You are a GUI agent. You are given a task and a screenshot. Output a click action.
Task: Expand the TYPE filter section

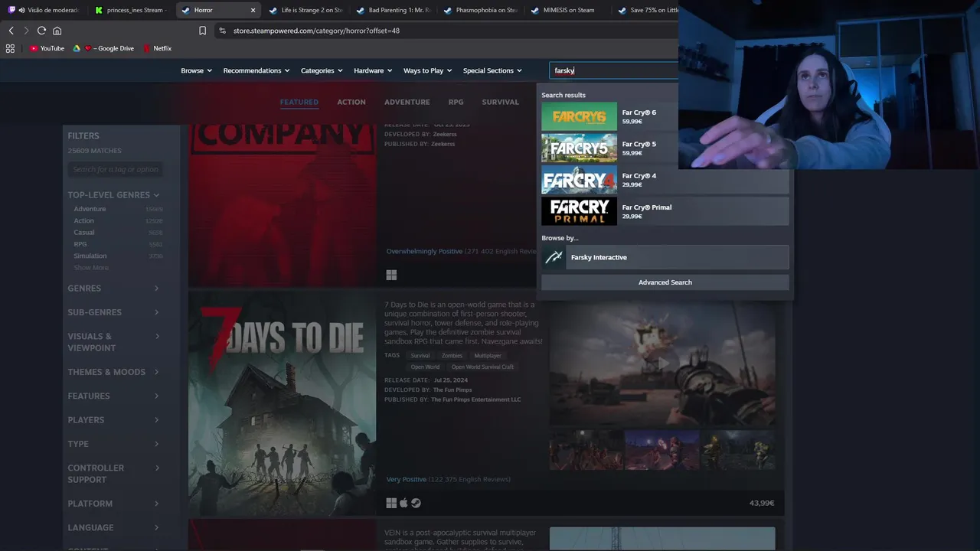(x=113, y=444)
